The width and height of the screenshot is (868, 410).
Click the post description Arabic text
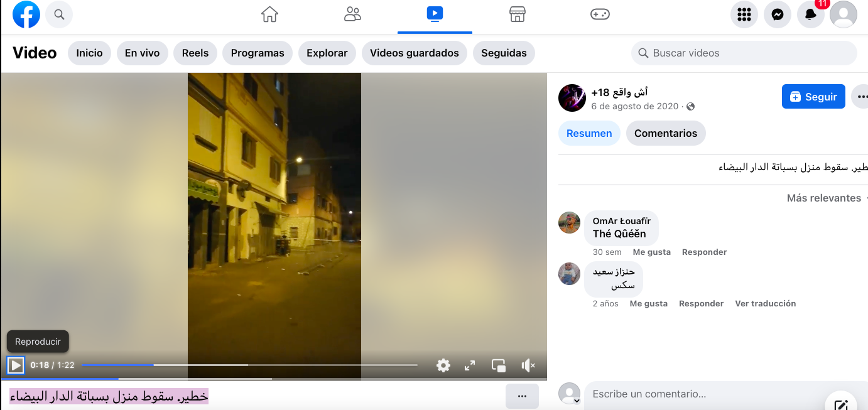[x=793, y=167]
